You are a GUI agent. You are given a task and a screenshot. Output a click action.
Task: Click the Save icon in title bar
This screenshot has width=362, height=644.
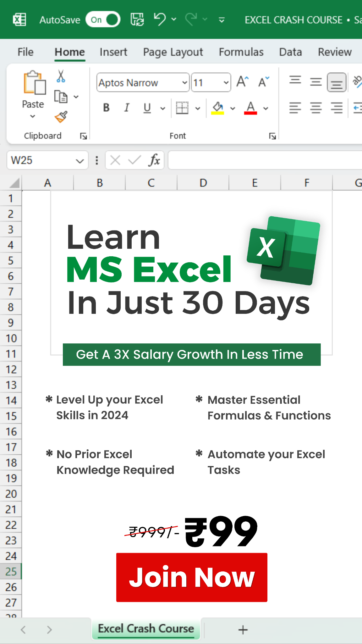pyautogui.click(x=137, y=19)
